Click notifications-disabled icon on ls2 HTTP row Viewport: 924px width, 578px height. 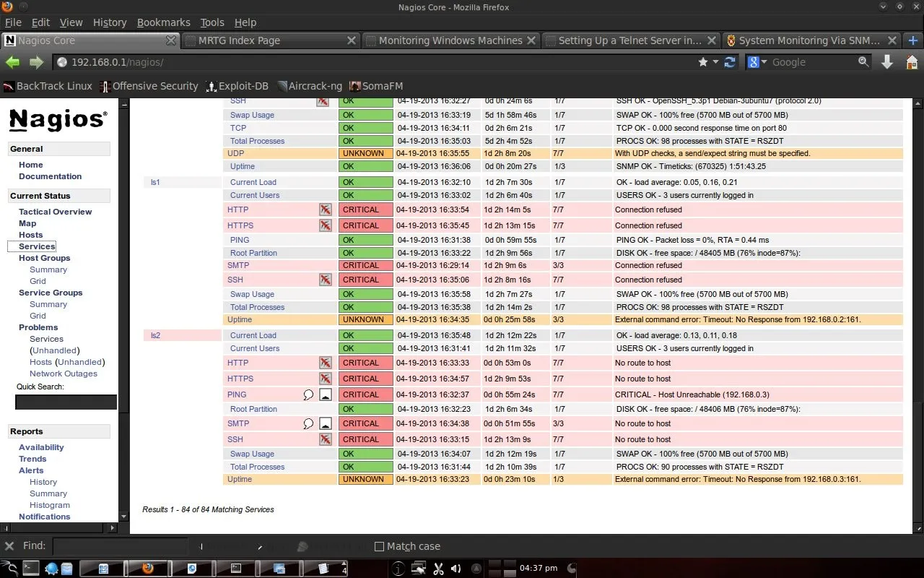tap(326, 363)
